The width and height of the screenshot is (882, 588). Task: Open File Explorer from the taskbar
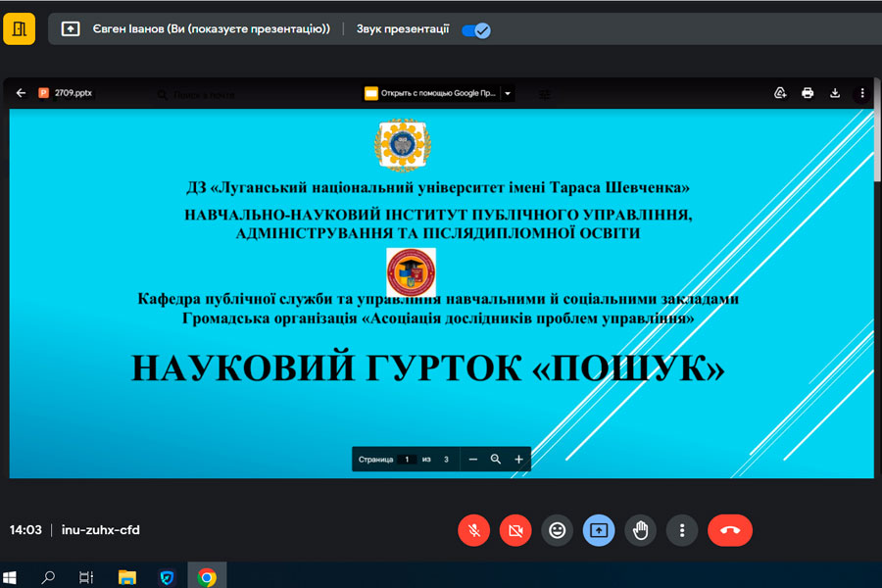pyautogui.click(x=127, y=577)
